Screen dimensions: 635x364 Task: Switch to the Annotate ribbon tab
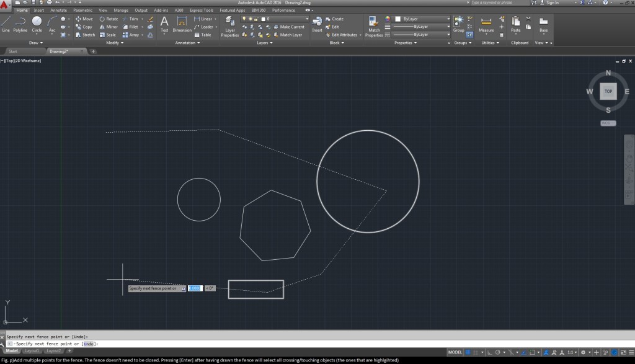click(58, 11)
